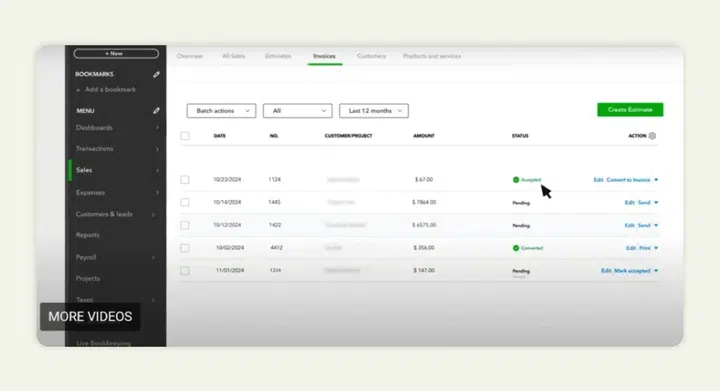Click the 10/23/2024 date cell
This screenshot has height=391, width=720.
click(227, 179)
